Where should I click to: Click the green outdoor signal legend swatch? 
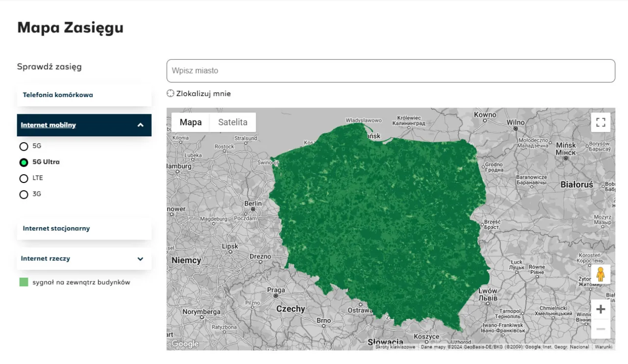tap(24, 282)
